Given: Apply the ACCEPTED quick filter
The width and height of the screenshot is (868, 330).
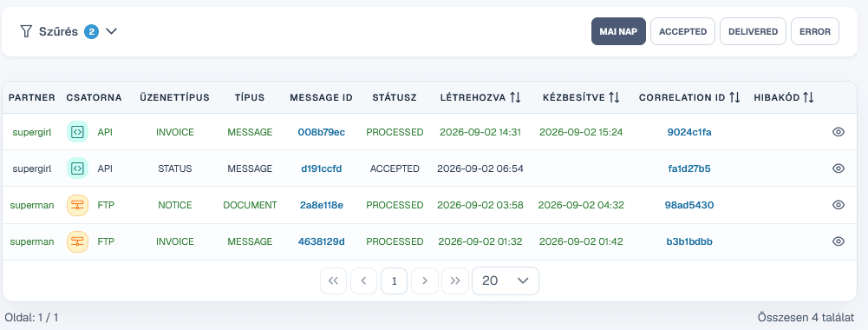Looking at the screenshot, I should 682,31.
